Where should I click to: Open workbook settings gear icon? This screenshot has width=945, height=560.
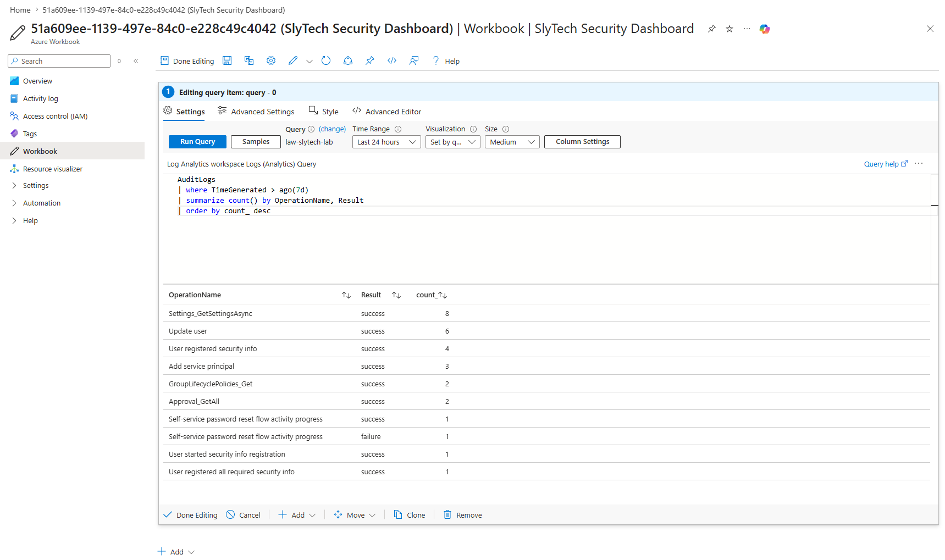(271, 61)
